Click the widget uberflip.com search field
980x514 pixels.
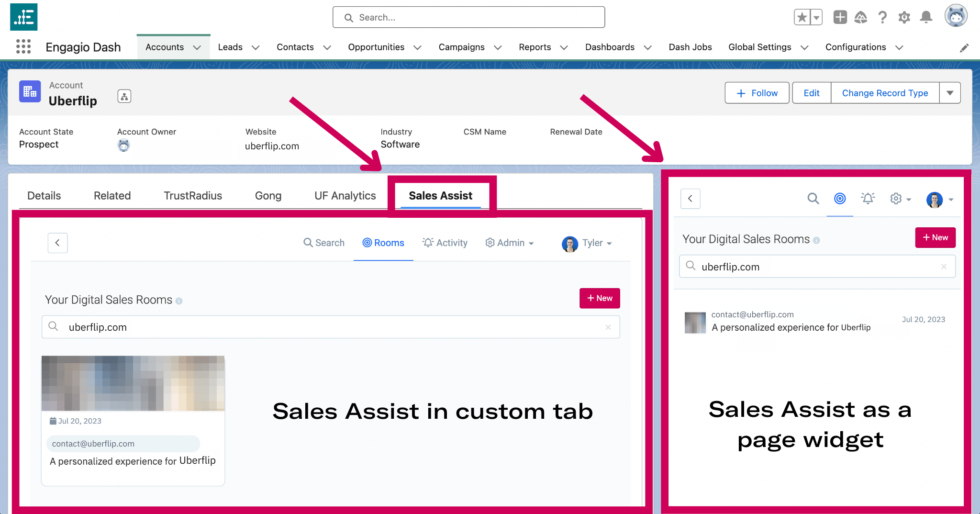click(x=817, y=266)
